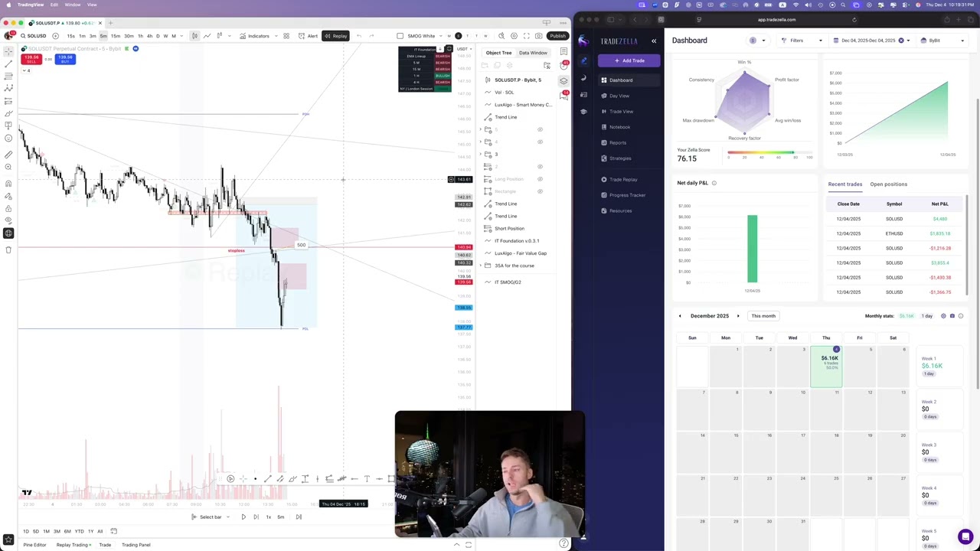Take a chart snapshot with camera icon

tap(538, 36)
